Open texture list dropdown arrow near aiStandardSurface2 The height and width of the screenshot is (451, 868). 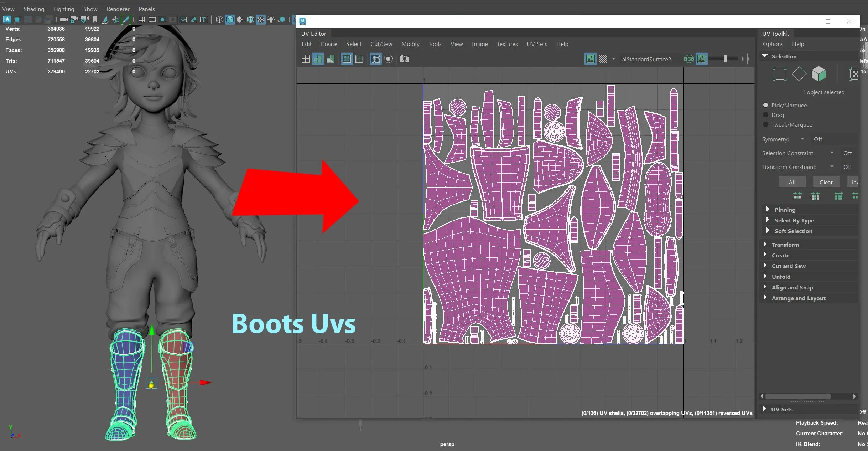coord(613,59)
